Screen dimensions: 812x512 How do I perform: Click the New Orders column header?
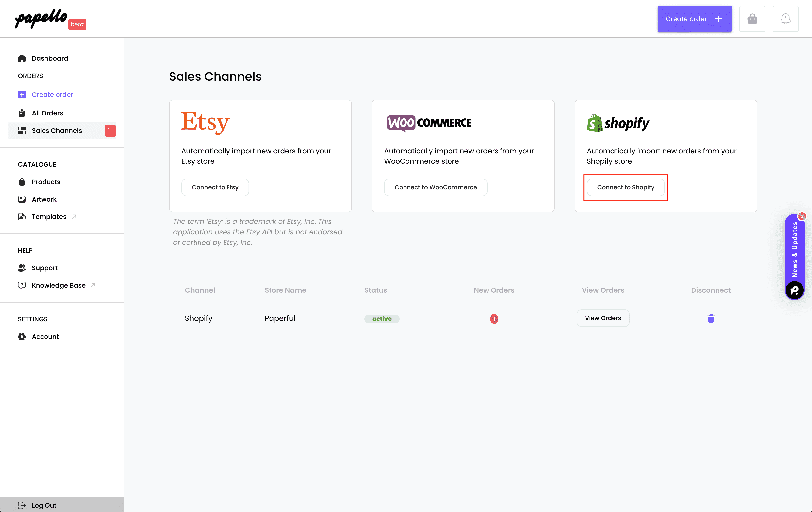pyautogui.click(x=494, y=290)
